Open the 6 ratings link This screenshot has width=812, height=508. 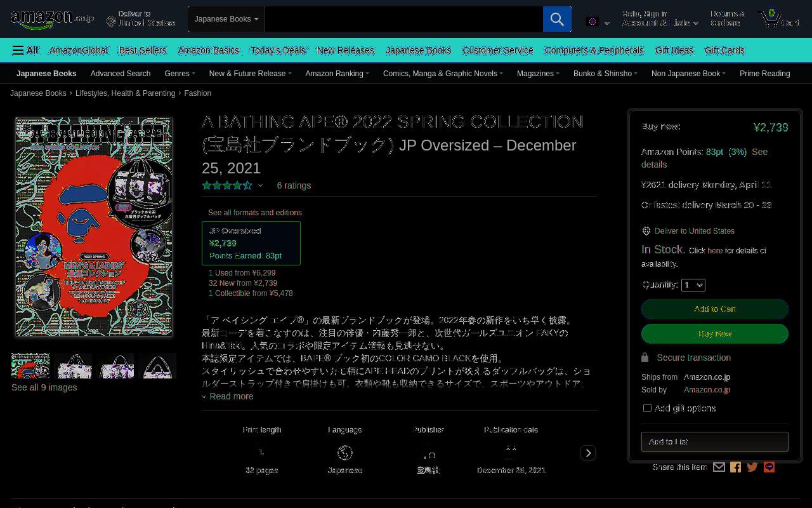point(294,185)
